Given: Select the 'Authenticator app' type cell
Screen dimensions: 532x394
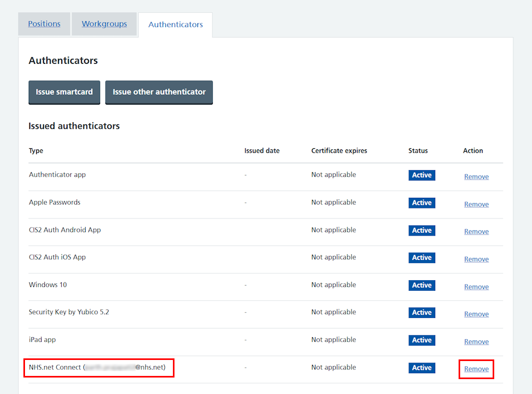Looking at the screenshot, I should (57, 174).
